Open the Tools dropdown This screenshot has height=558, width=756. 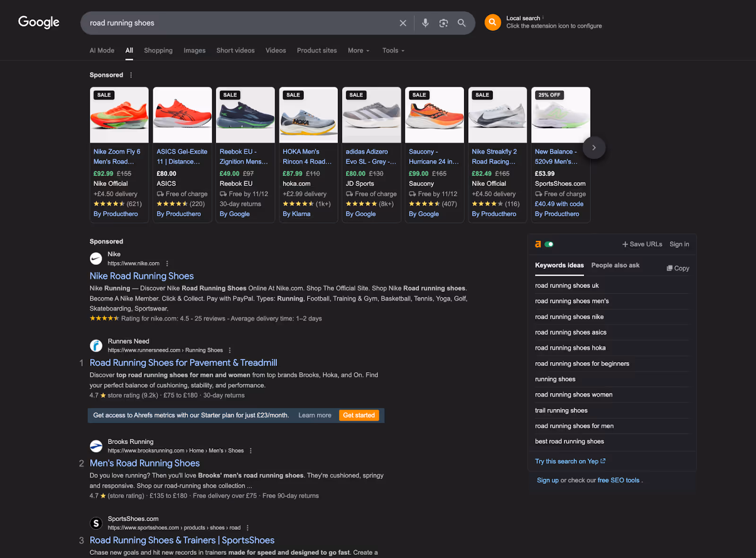[x=393, y=51]
